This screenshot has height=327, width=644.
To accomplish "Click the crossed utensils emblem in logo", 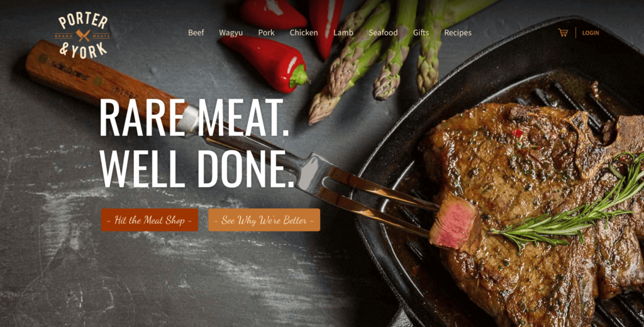I will [x=82, y=36].
